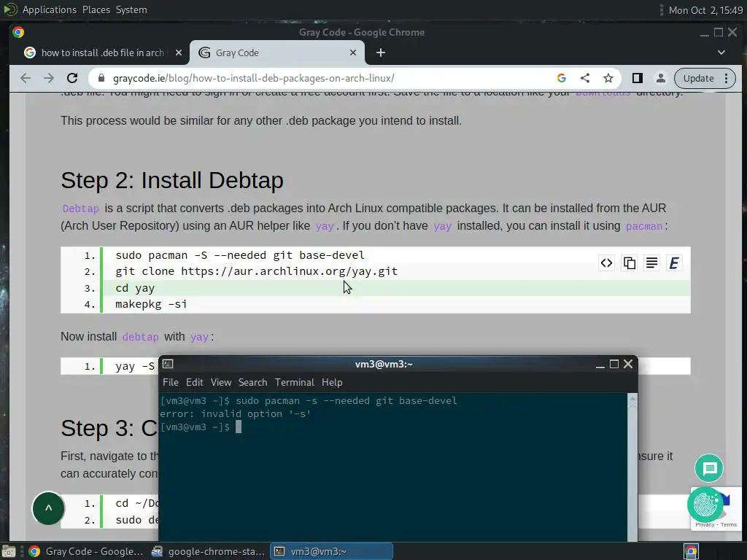This screenshot has height=560, width=747.
Task: Close the 'how to install .deb' tab
Action: tap(179, 52)
